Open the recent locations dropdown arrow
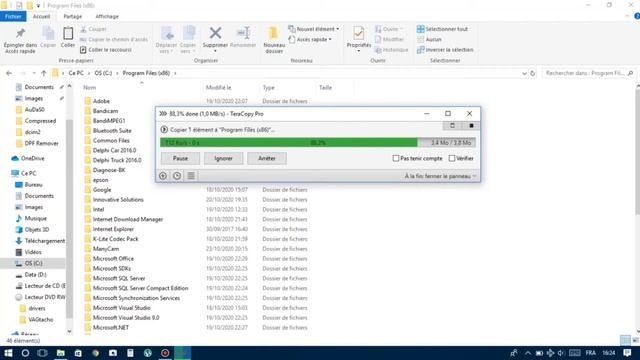640x360 pixels. point(33,73)
